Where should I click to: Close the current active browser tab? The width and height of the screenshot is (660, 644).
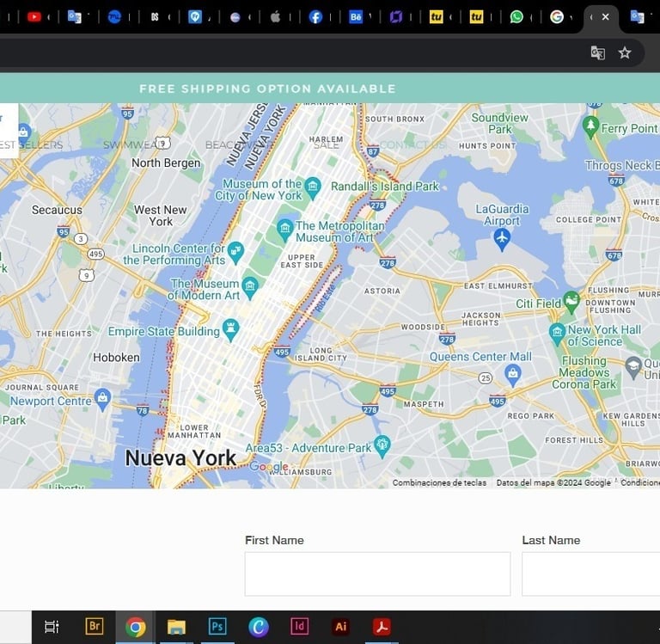click(x=605, y=17)
